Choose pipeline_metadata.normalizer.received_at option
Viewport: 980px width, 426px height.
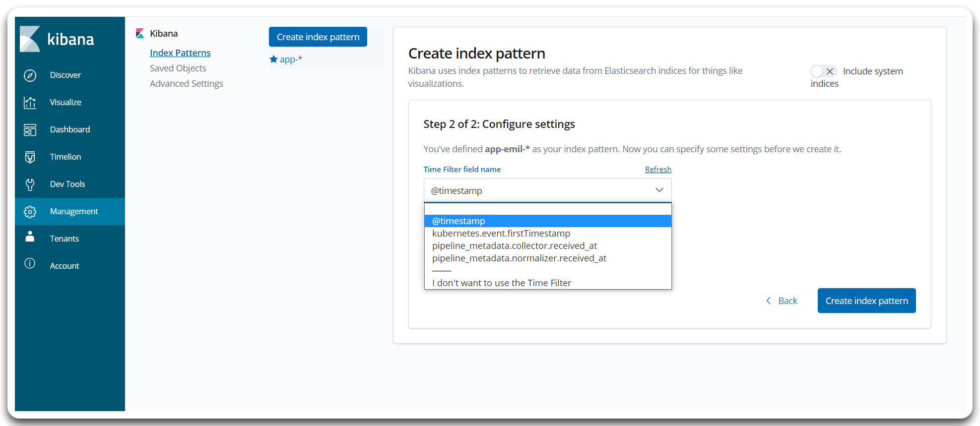(x=548, y=258)
